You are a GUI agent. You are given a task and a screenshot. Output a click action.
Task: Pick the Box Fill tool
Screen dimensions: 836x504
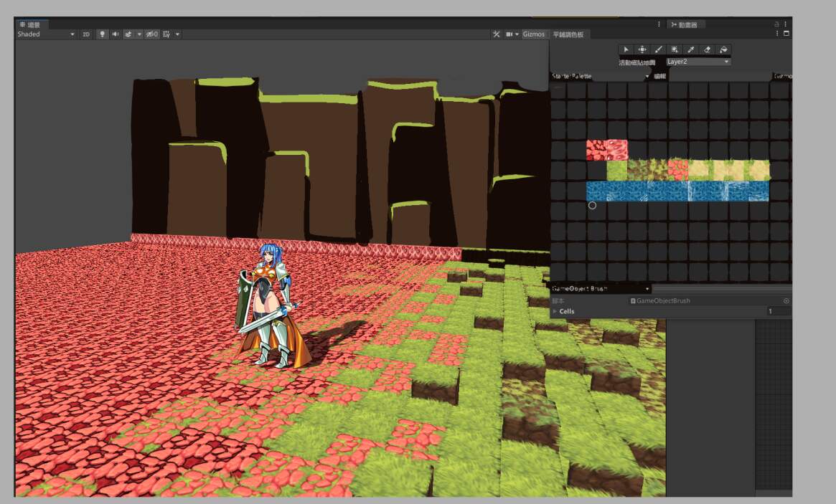[x=675, y=49]
